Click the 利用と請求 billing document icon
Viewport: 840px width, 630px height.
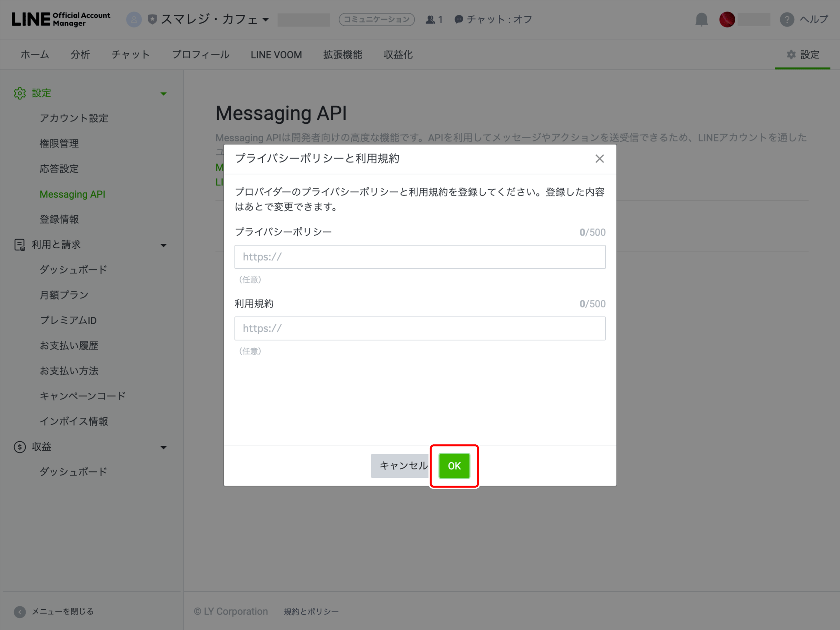20,244
